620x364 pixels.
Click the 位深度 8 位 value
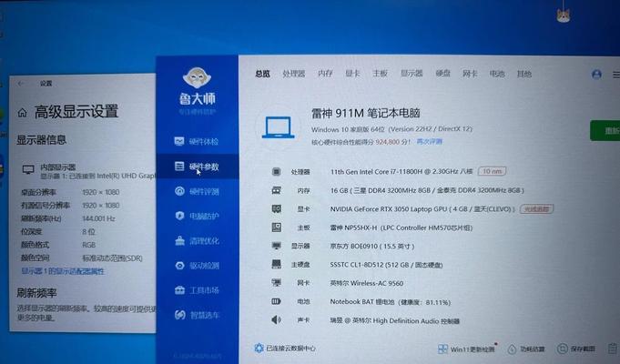click(x=88, y=232)
